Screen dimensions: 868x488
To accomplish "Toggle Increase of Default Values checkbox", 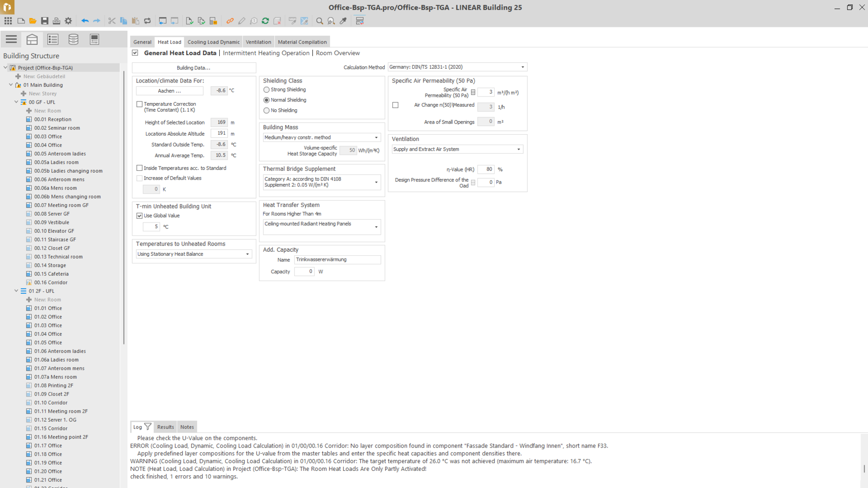I will coord(140,178).
